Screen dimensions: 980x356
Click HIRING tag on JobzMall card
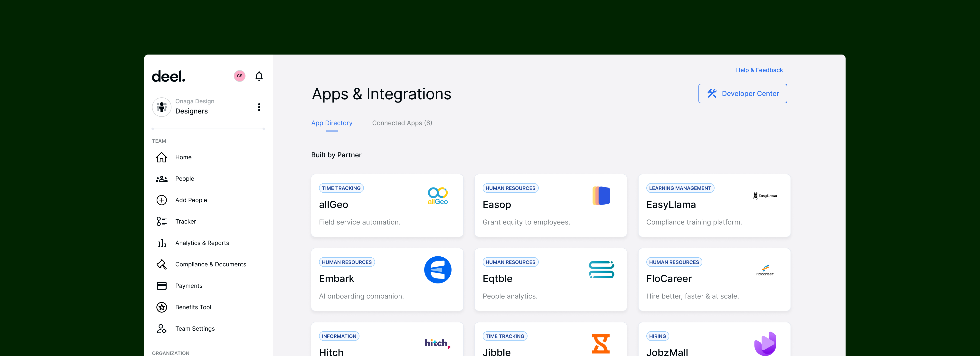tap(657, 336)
